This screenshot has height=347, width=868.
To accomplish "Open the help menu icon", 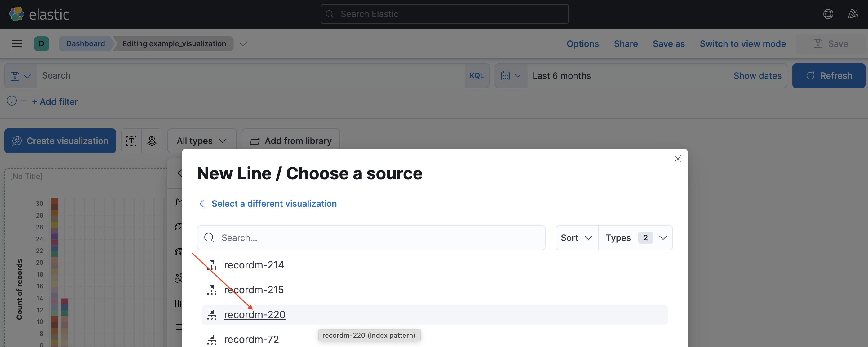I will point(828,14).
